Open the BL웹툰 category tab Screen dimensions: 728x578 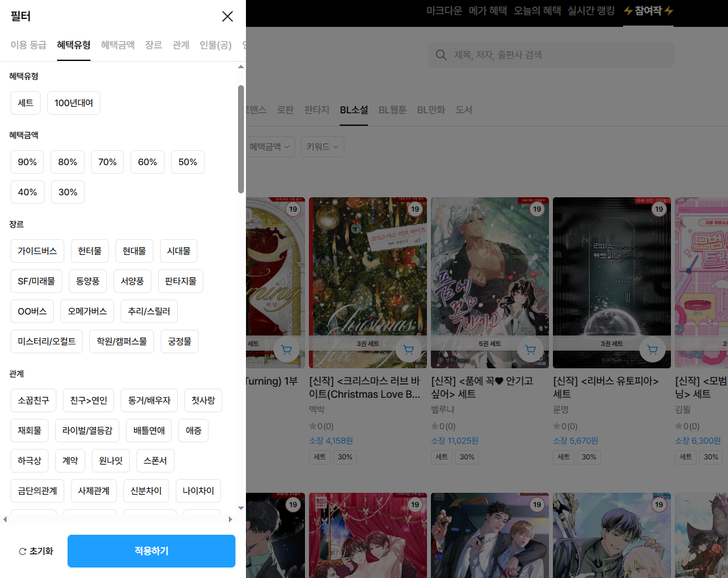pos(392,110)
